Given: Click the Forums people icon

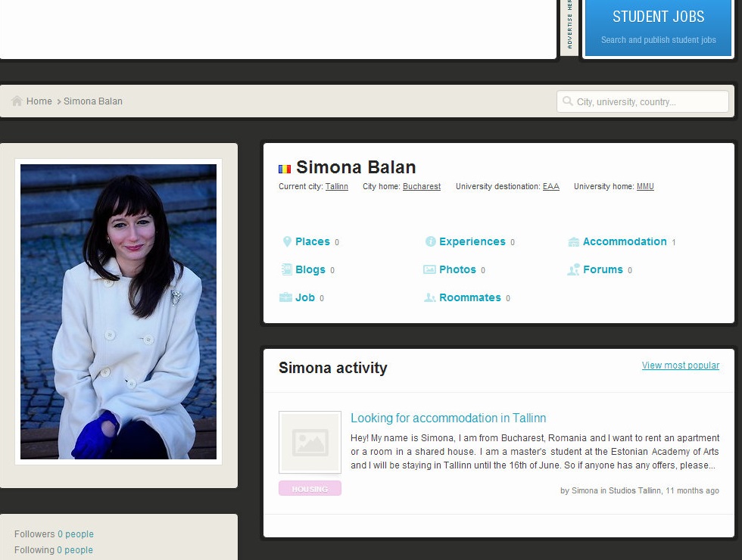Looking at the screenshot, I should (573, 269).
